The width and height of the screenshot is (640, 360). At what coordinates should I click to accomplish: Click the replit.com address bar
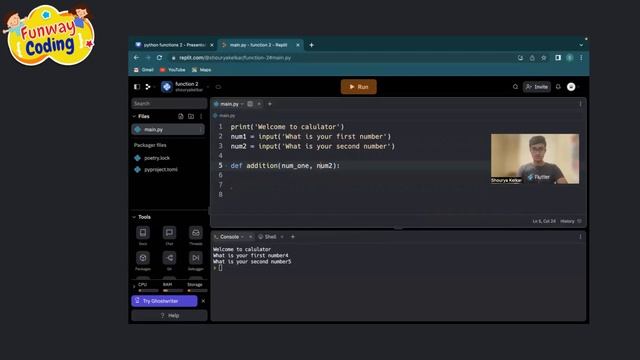pyautogui.click(x=341, y=58)
